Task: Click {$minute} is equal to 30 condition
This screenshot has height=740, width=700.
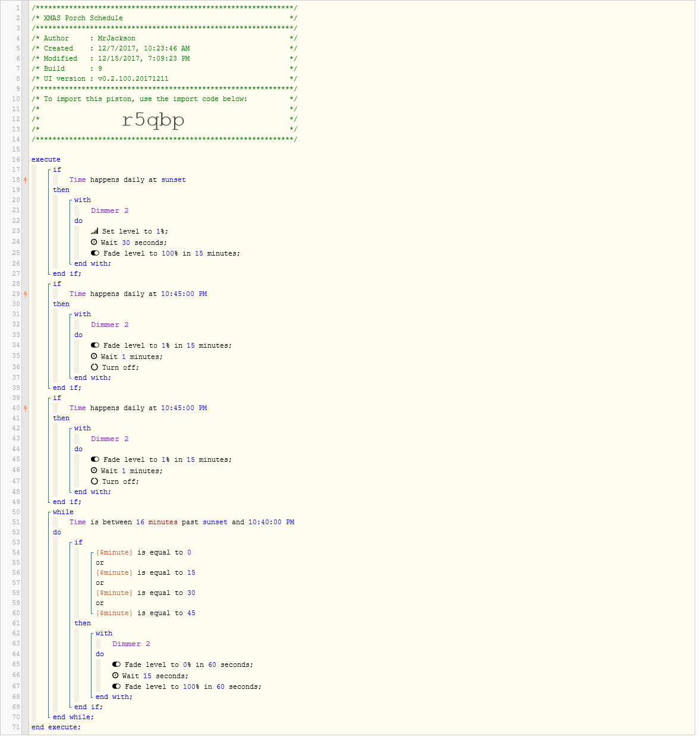Action: click(146, 593)
